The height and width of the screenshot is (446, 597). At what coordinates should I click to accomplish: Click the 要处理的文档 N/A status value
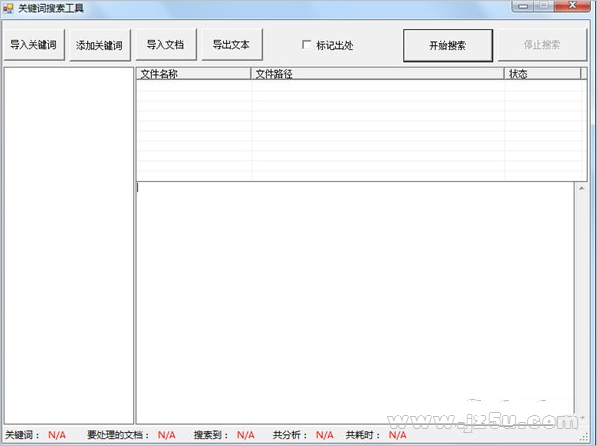click(x=167, y=435)
